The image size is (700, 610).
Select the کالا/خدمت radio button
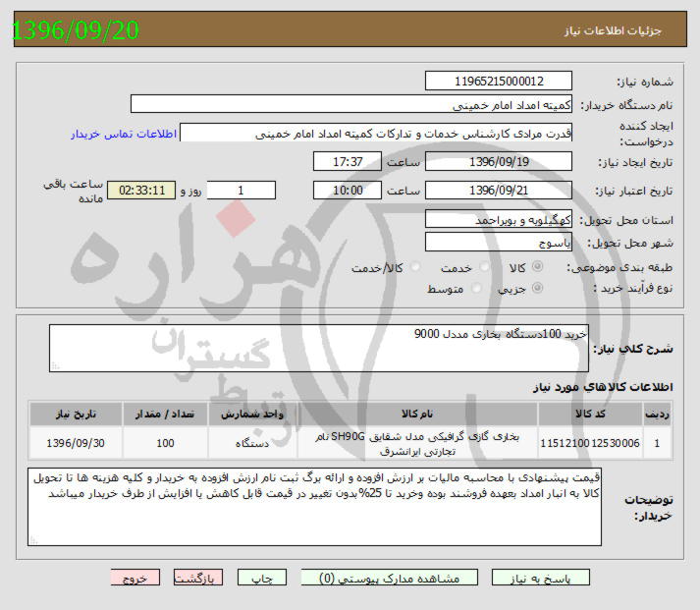pos(415,267)
